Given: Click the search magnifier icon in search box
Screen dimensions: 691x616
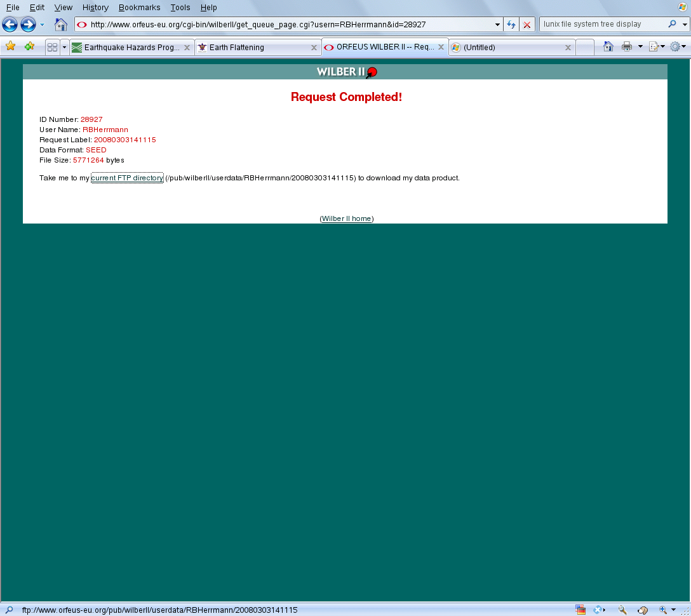Looking at the screenshot, I should [x=672, y=24].
